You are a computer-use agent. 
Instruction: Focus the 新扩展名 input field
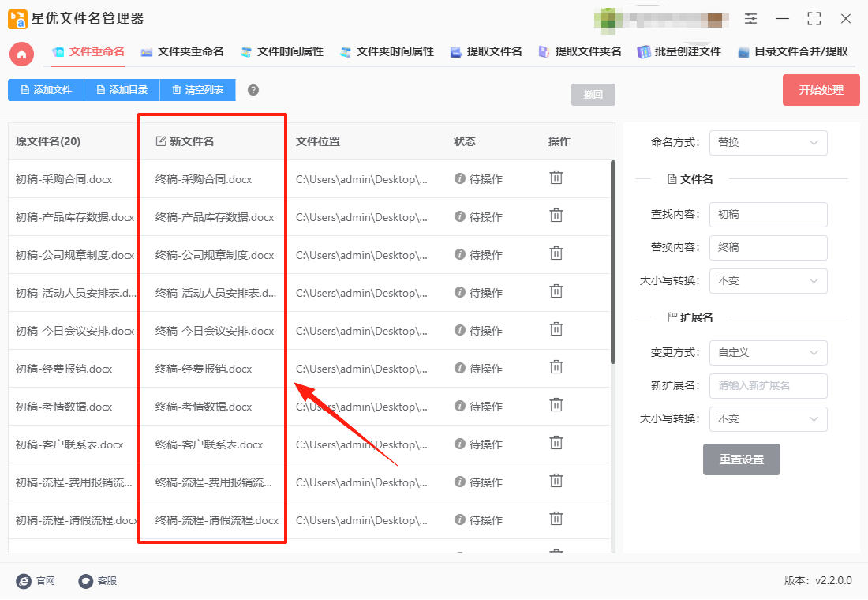pos(769,386)
